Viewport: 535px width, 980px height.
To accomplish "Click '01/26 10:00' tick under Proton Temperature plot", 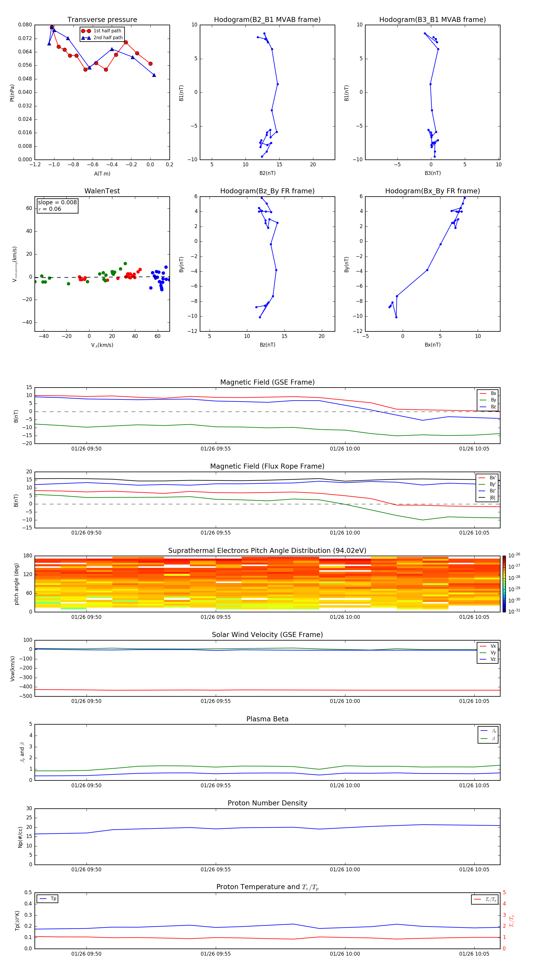I will click(345, 954).
